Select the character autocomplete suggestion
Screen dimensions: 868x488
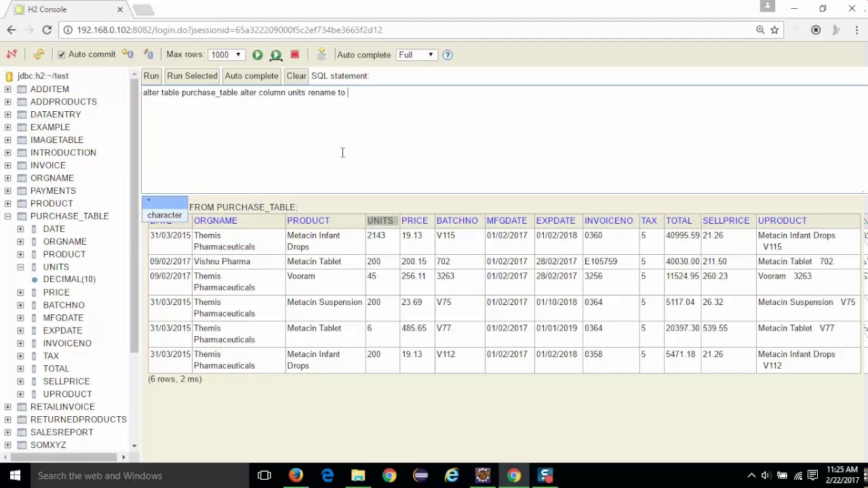click(165, 215)
